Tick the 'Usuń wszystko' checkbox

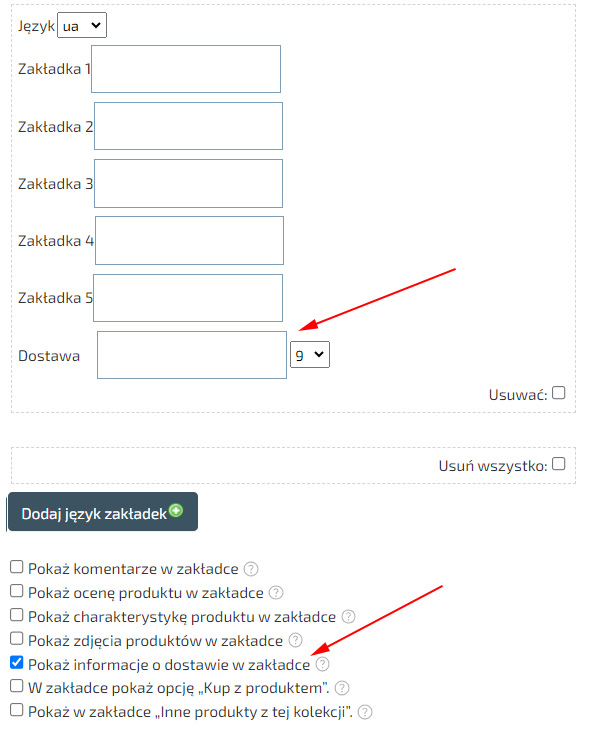(x=559, y=464)
